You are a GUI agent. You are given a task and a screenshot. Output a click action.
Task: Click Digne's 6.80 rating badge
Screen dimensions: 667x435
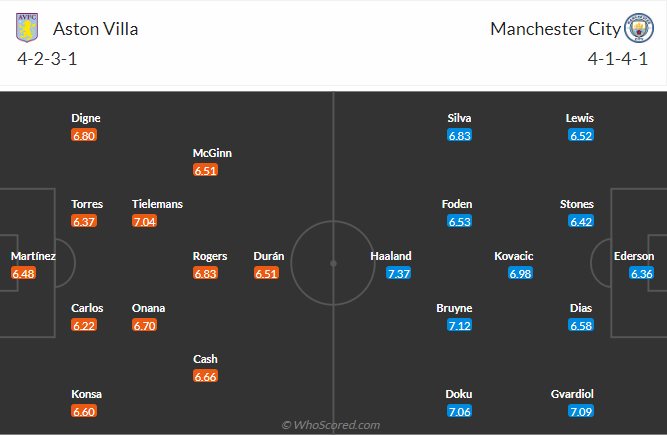point(84,135)
